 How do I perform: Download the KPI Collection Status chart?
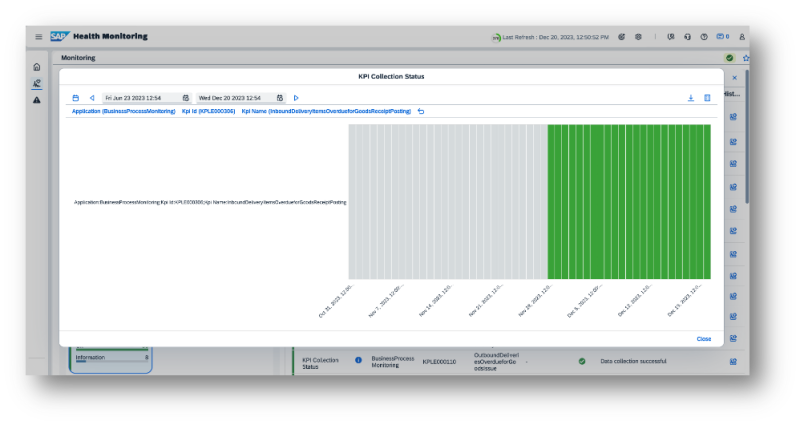pos(690,98)
